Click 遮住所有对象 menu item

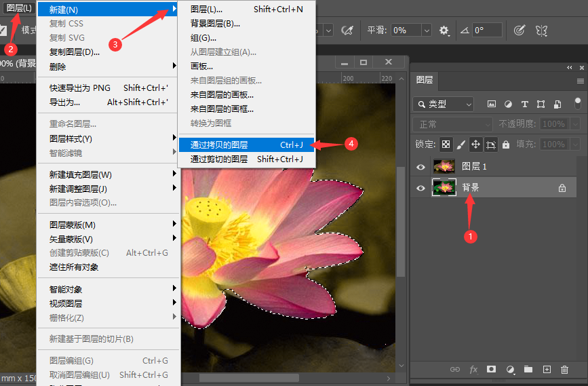(x=109, y=267)
